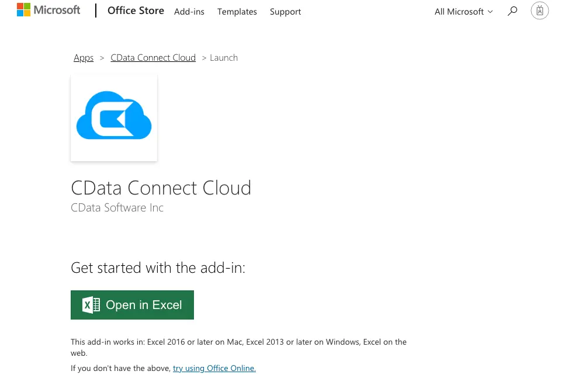The height and width of the screenshot is (392, 565).
Task: Follow the try using Office Online link
Action: tap(214, 368)
